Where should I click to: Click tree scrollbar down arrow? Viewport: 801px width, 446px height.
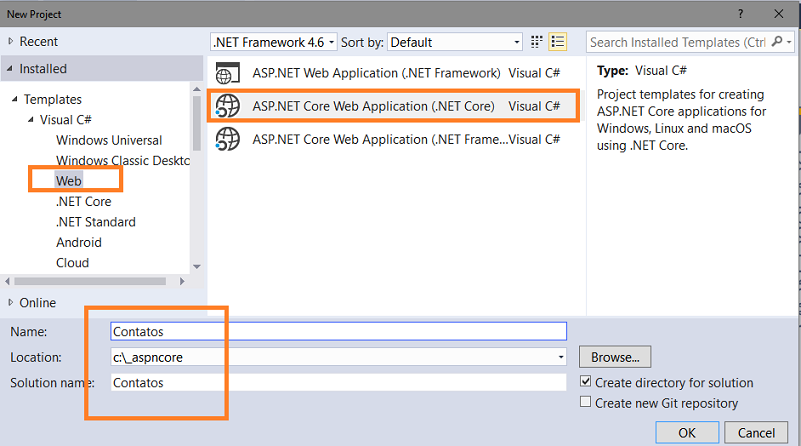point(197,266)
